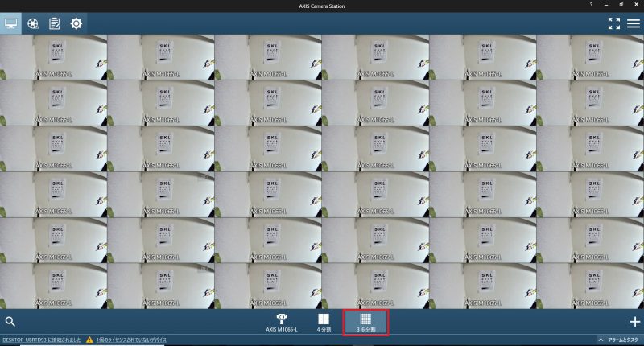Screen dimensions: 644x346
Task: Open the Recordings film reel tab
Action: click(x=33, y=24)
